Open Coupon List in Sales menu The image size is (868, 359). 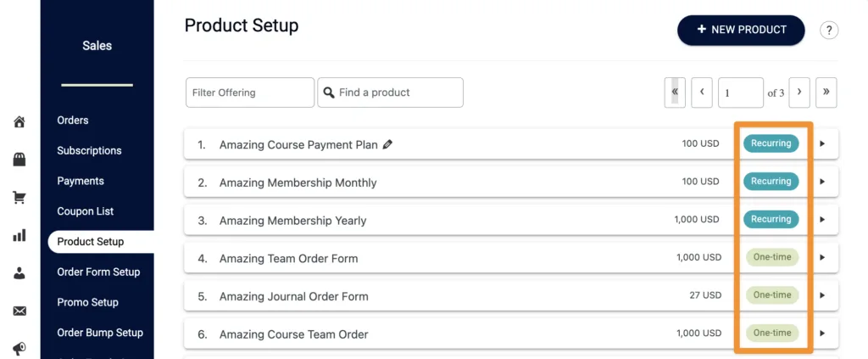(x=86, y=211)
